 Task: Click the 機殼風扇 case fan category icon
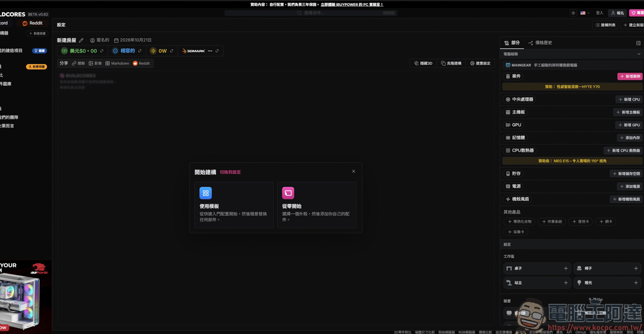508,199
